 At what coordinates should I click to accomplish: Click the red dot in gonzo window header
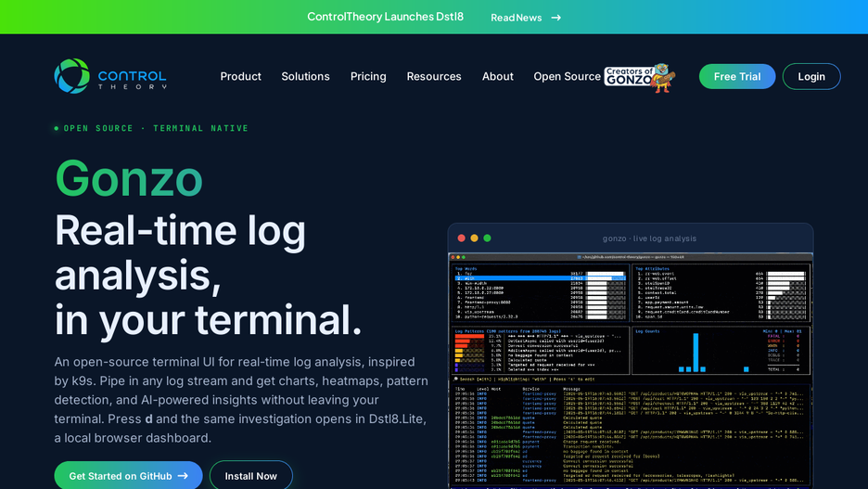point(461,238)
